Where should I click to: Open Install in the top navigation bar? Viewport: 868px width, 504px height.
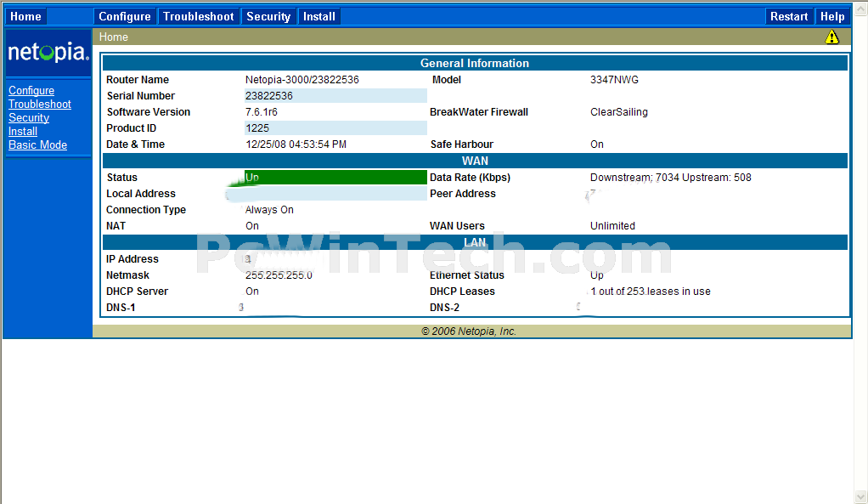tap(318, 17)
